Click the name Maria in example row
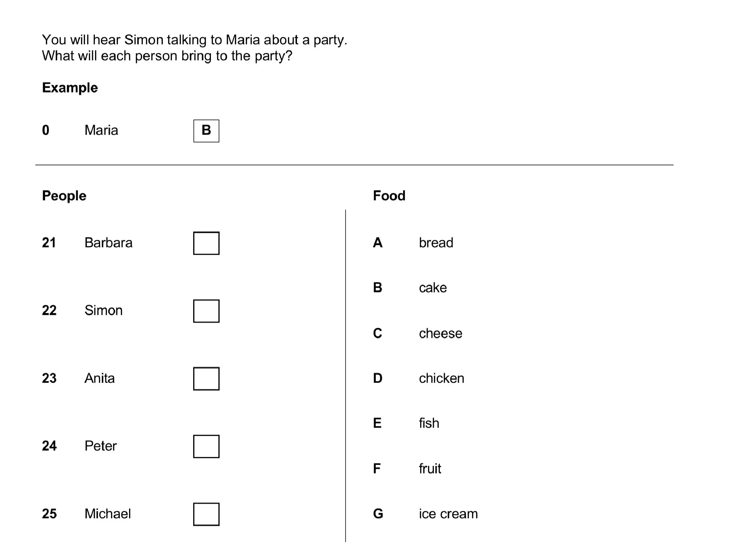 tap(101, 130)
